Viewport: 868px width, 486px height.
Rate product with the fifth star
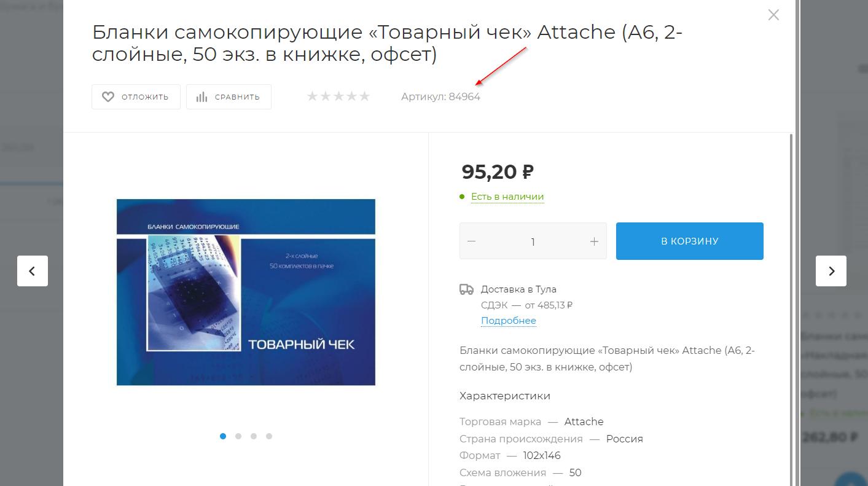coord(365,96)
